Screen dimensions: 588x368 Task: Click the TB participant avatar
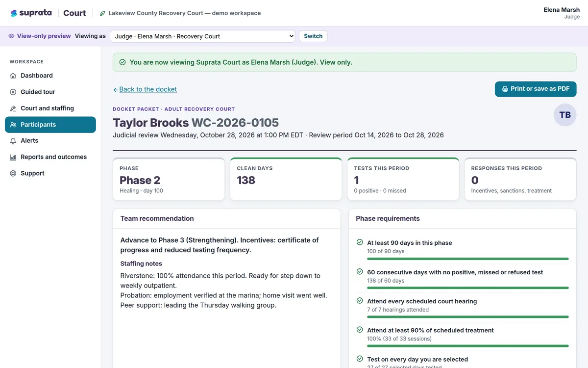point(565,115)
